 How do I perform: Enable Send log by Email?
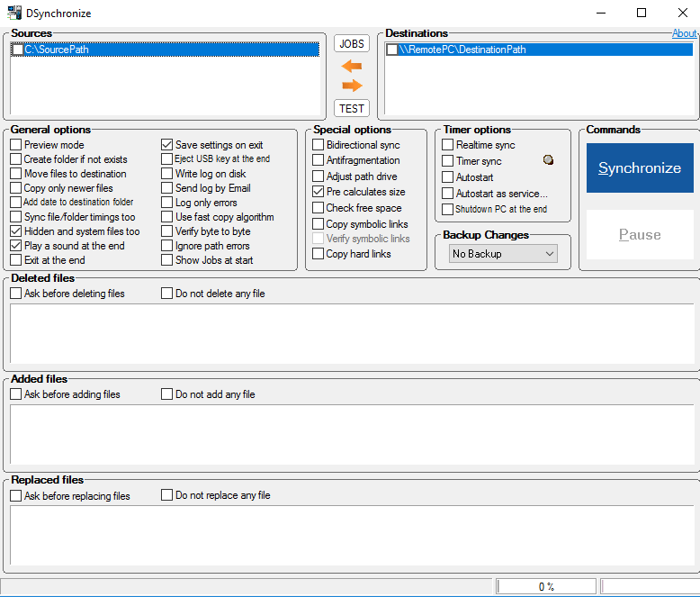[x=166, y=188]
